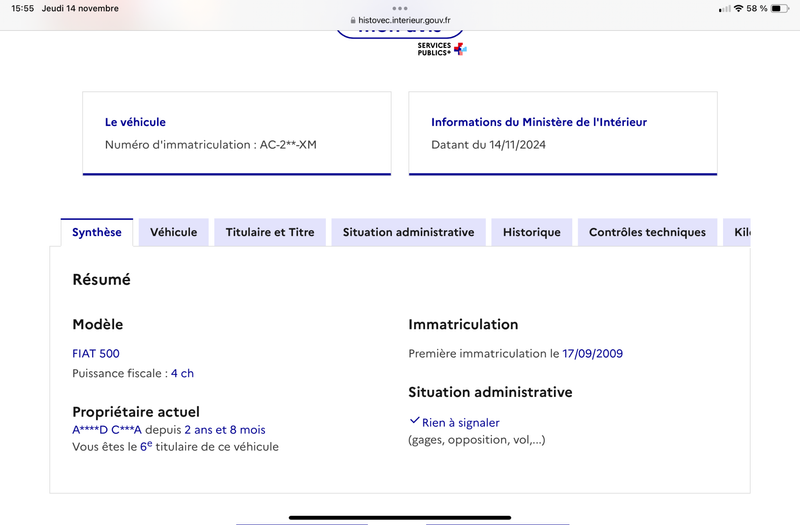Open the Titulaire et Titre tab
The height and width of the screenshot is (525, 800).
(x=270, y=233)
